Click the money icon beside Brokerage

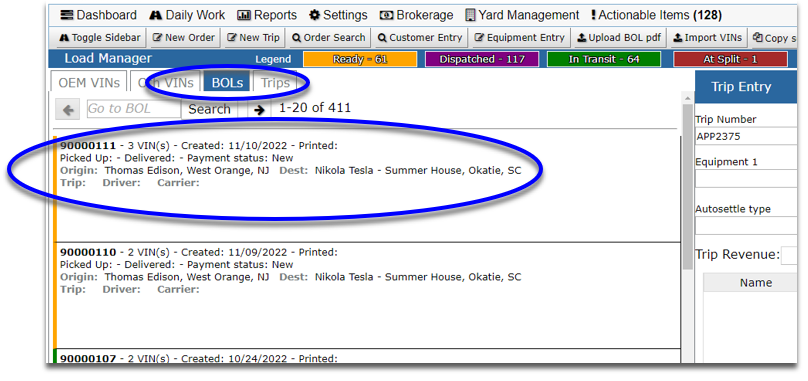tap(386, 15)
